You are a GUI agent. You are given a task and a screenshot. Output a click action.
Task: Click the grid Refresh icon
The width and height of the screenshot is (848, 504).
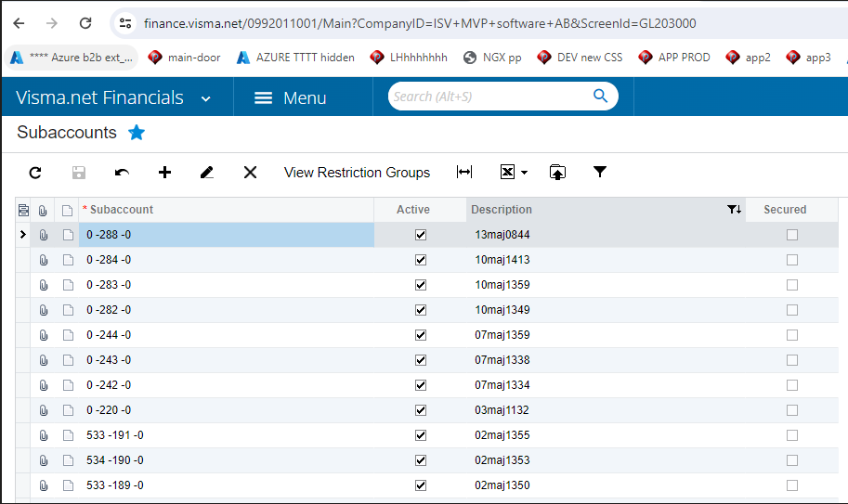(x=35, y=173)
